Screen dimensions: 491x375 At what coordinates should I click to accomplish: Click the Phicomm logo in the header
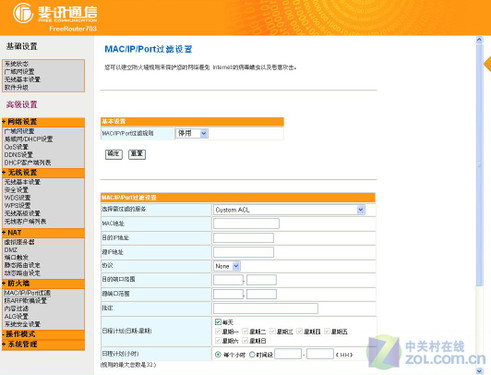(55, 13)
